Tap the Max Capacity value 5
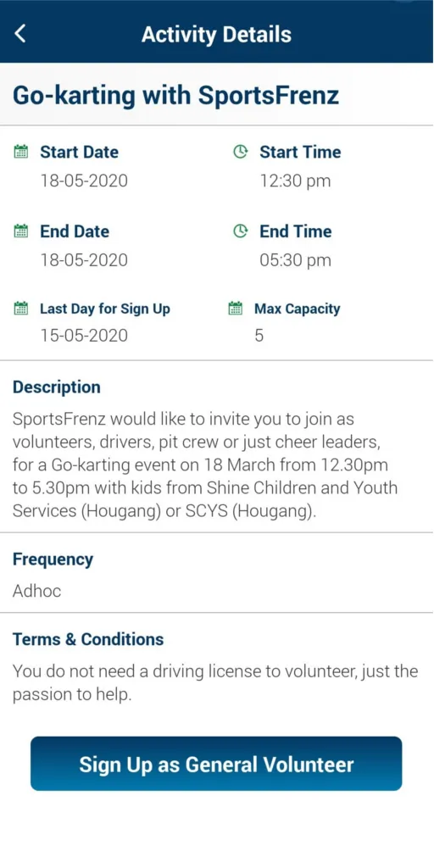 pyautogui.click(x=259, y=336)
